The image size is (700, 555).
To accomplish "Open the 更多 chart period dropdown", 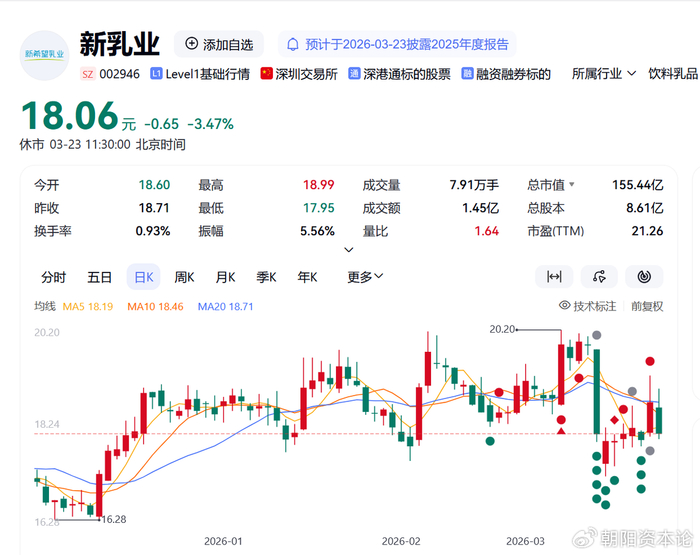I will [365, 277].
